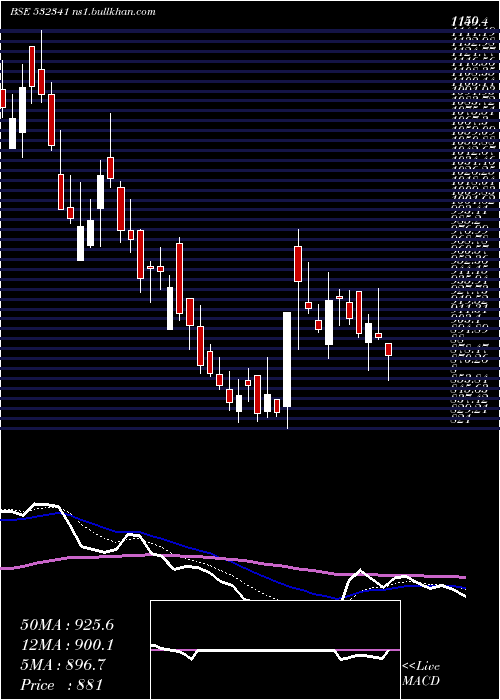The width and height of the screenshot is (500, 700).
Task: Click the <<Live MACD label
Action: tap(421, 674)
